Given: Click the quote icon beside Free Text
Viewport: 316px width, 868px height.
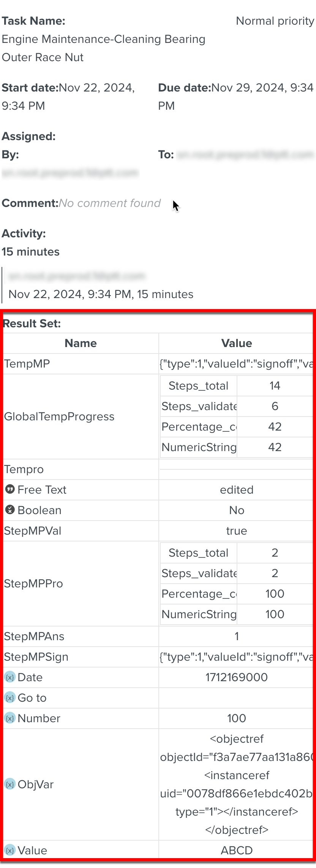Looking at the screenshot, I should tap(10, 489).
